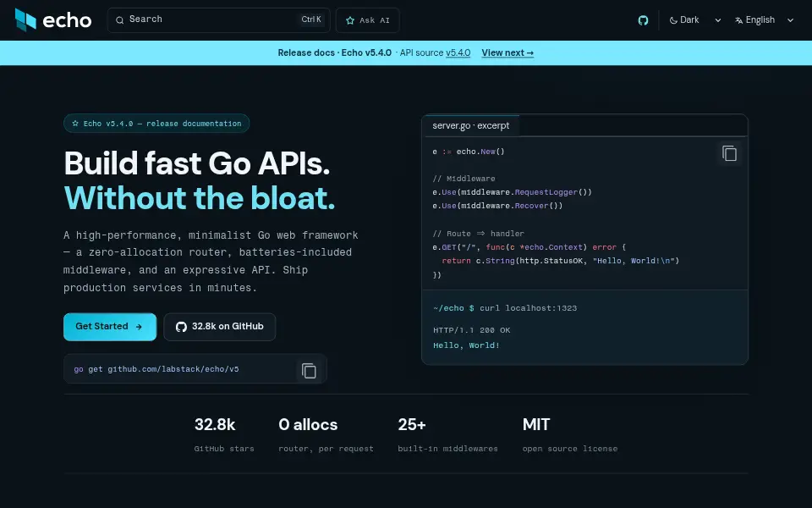812x508 pixels.
Task: Click Release docs · Echo v5.4.0 banner text
Action: pos(335,52)
